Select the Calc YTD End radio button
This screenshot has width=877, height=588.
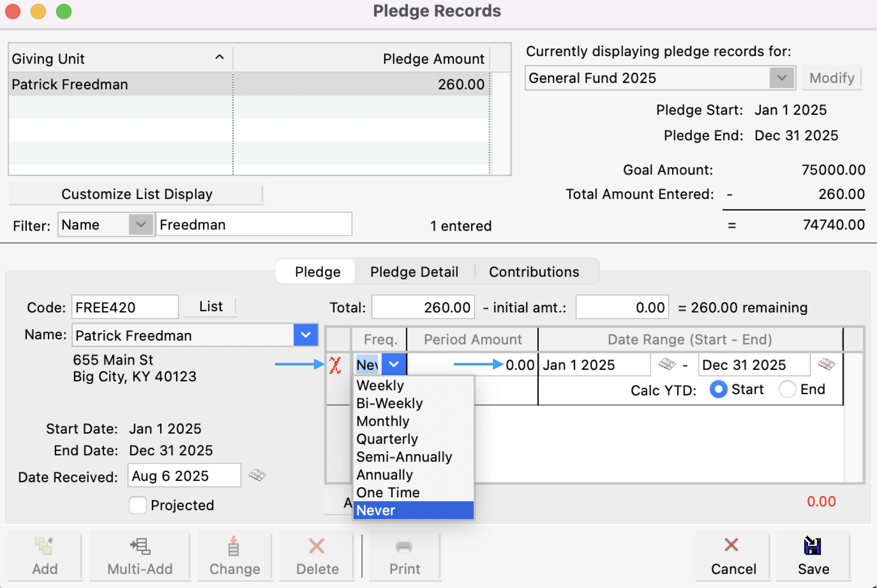point(787,389)
